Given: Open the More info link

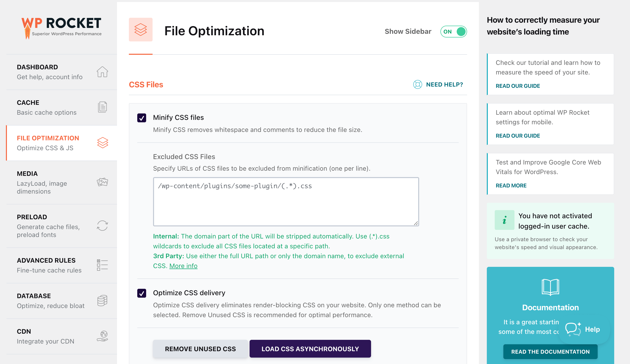Looking at the screenshot, I should pyautogui.click(x=183, y=266).
